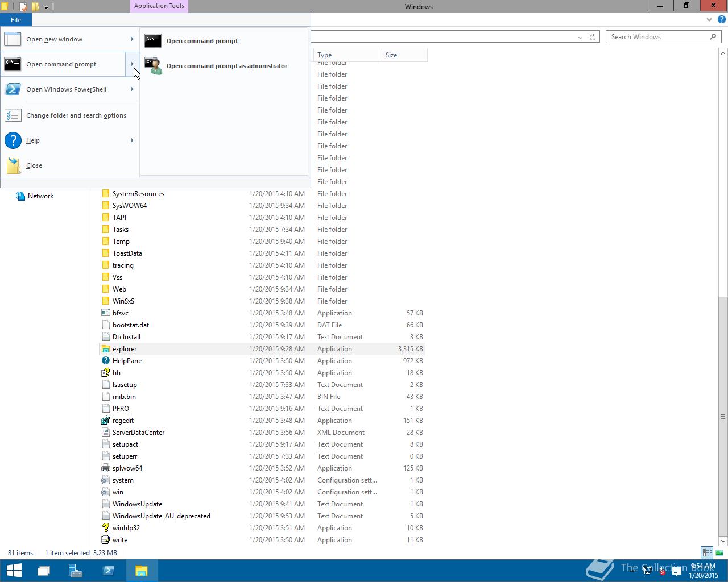Image resolution: width=728 pixels, height=582 pixels.
Task: Click Close in the File menu
Action: coord(69,165)
